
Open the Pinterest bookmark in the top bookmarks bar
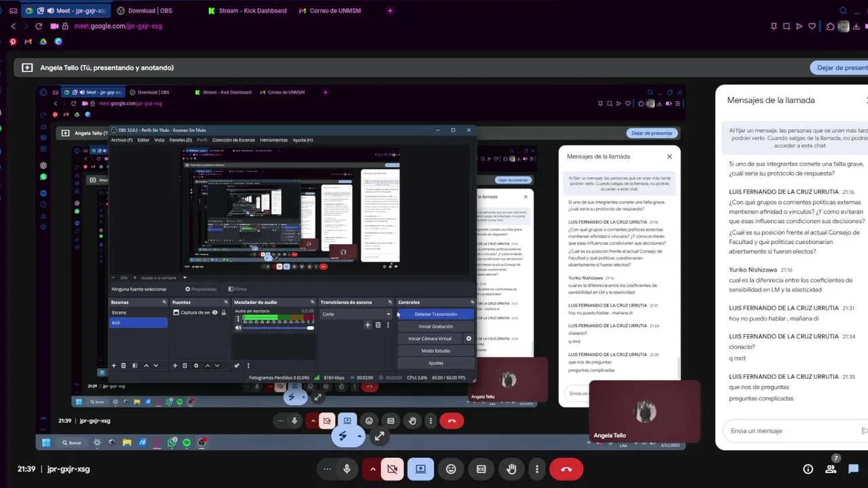[13, 41]
